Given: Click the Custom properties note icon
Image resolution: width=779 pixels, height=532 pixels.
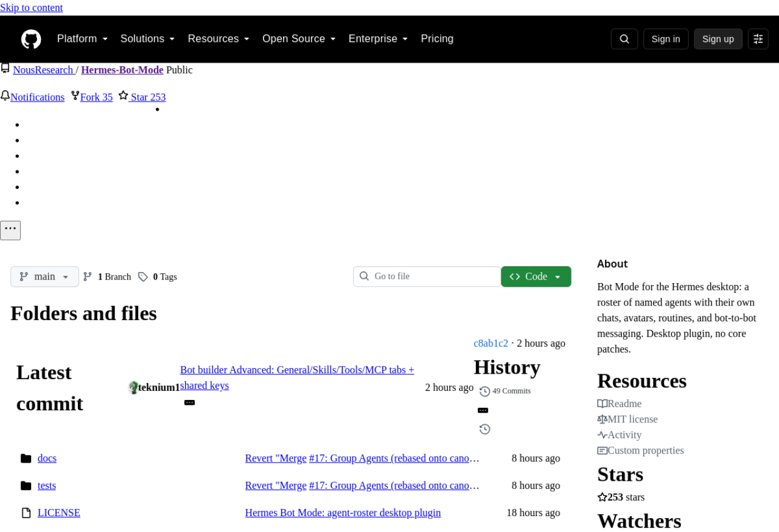Looking at the screenshot, I should point(603,450).
